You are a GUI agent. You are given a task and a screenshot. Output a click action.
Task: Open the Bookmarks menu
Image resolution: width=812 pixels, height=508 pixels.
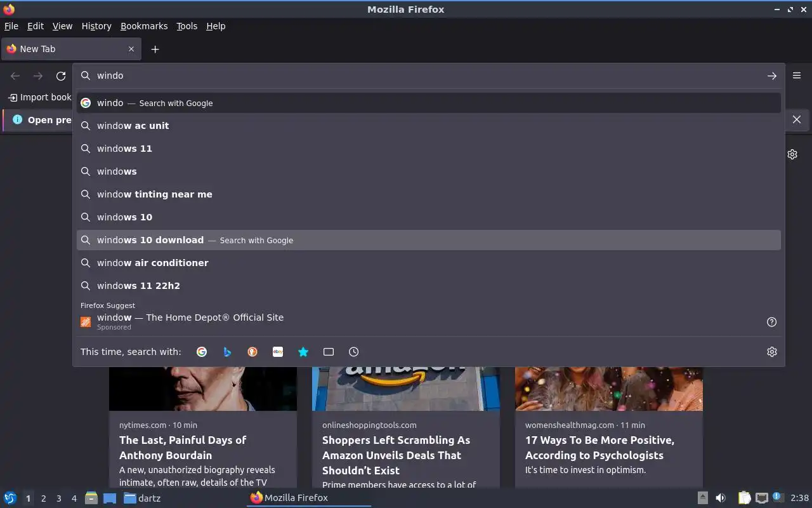[x=144, y=26]
